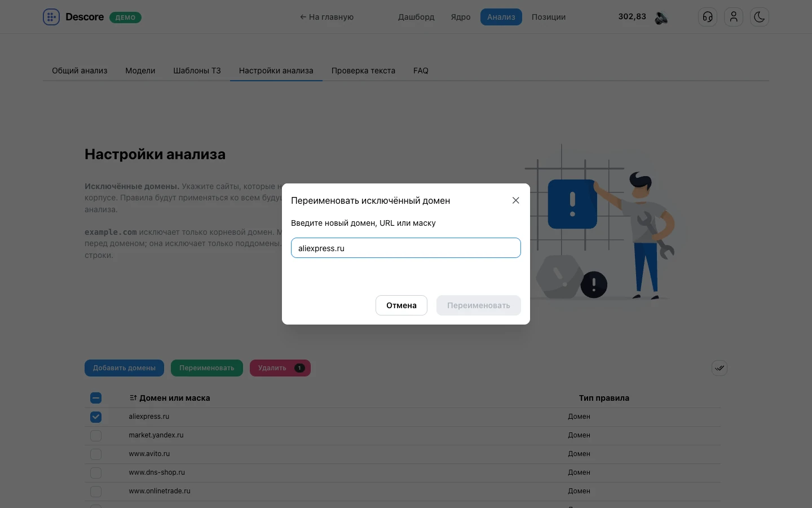Focus the new domain input field
This screenshot has height=508, width=812.
coord(406,248)
